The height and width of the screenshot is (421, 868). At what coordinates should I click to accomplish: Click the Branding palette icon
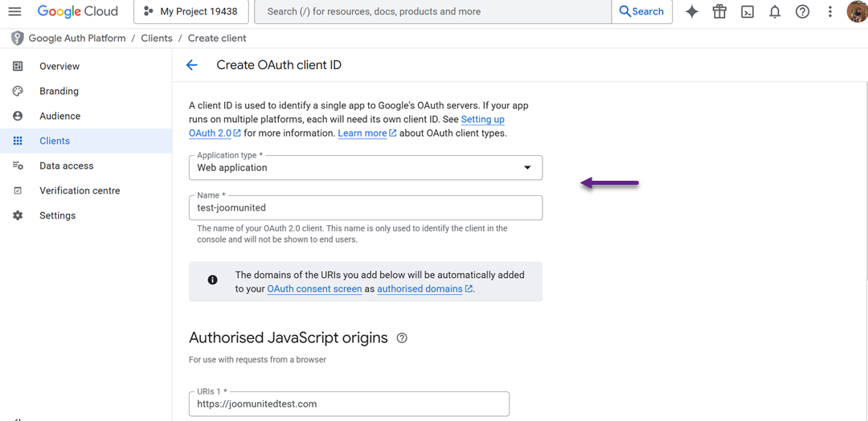18,92
